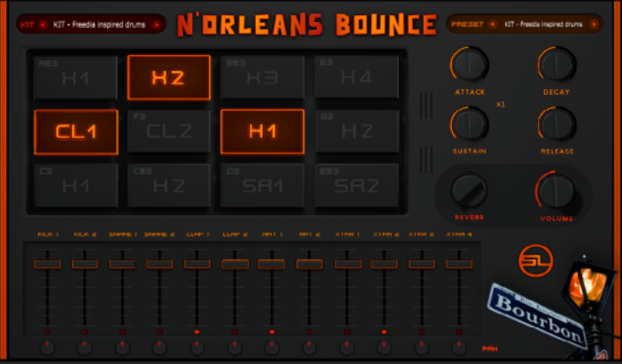The width and height of the screenshot is (622, 364).
Task: Click the SUSTAIN knob
Action: tap(469, 124)
